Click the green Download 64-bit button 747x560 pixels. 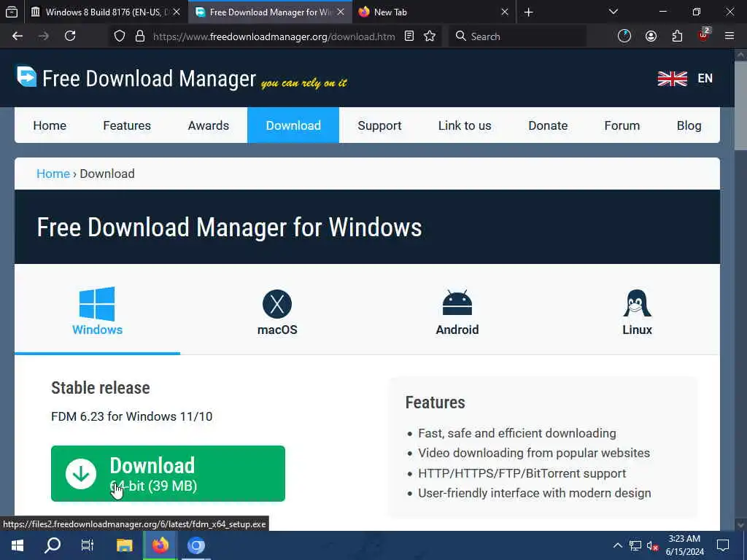pos(168,473)
